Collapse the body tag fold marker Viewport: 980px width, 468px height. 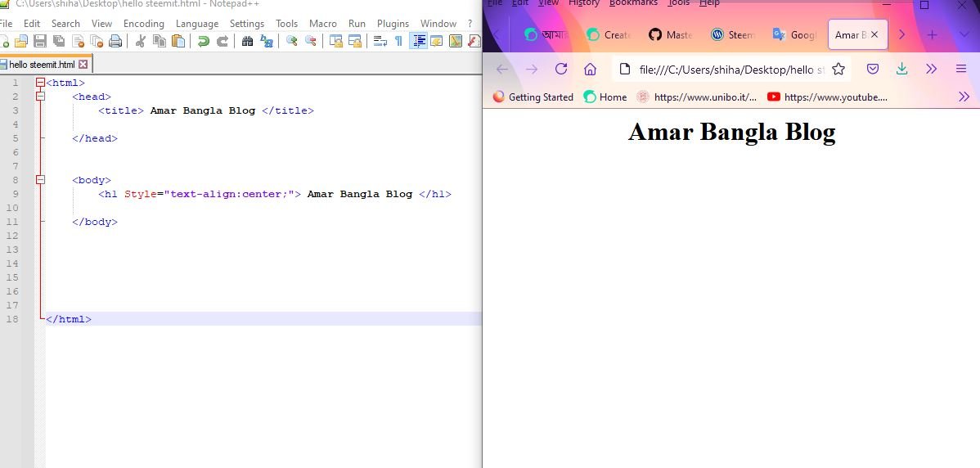coord(41,180)
